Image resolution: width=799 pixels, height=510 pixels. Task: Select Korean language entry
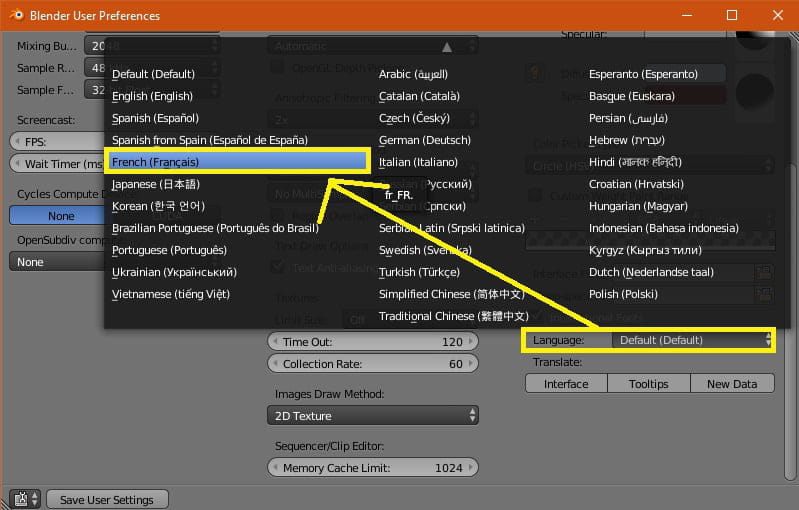click(x=158, y=206)
